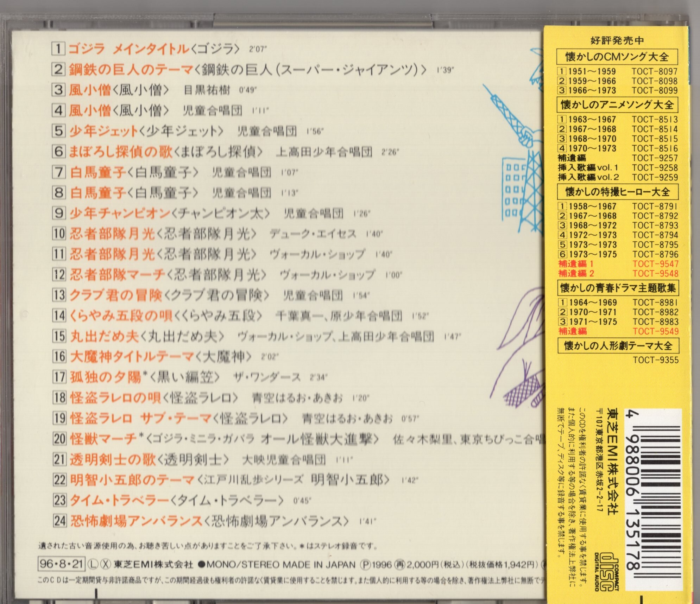Click the track 1 duration 2'07"
Screen dimensions: 700x604
click(257, 50)
